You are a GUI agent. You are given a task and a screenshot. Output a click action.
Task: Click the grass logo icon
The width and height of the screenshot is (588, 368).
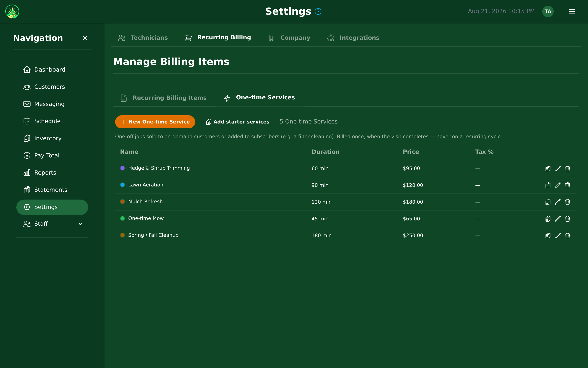point(12,11)
